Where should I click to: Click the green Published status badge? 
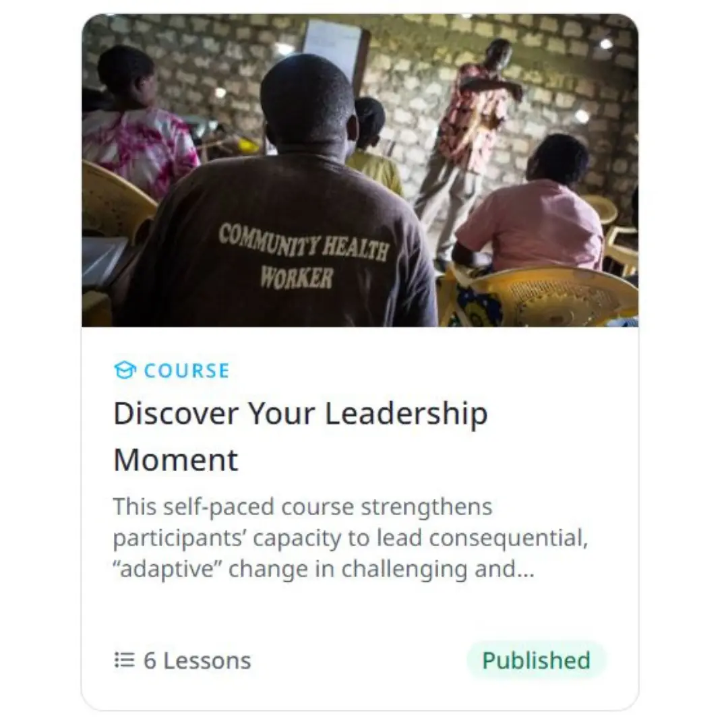tap(536, 660)
